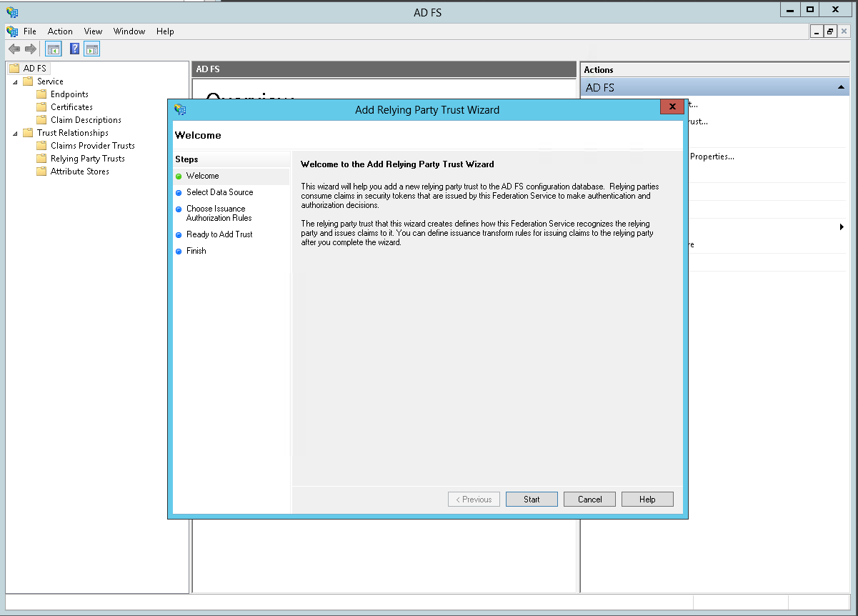This screenshot has height=616, width=858.
Task: Click the AD FS wizard title bar icon
Action: click(180, 109)
